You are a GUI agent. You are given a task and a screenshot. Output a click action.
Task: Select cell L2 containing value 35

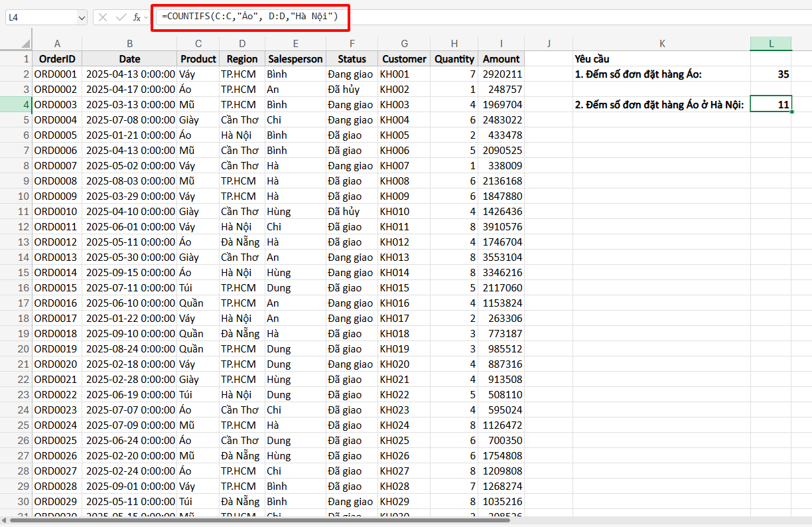click(770, 74)
